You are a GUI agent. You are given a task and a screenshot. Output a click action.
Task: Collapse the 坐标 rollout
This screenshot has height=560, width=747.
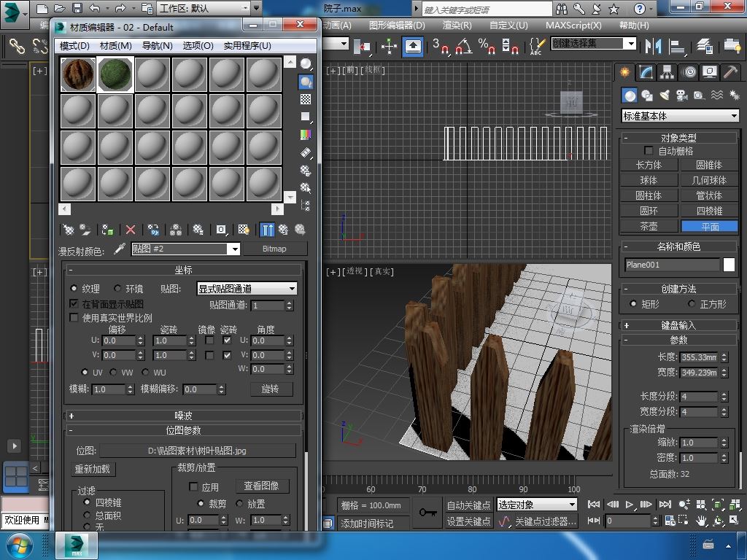[x=183, y=270]
